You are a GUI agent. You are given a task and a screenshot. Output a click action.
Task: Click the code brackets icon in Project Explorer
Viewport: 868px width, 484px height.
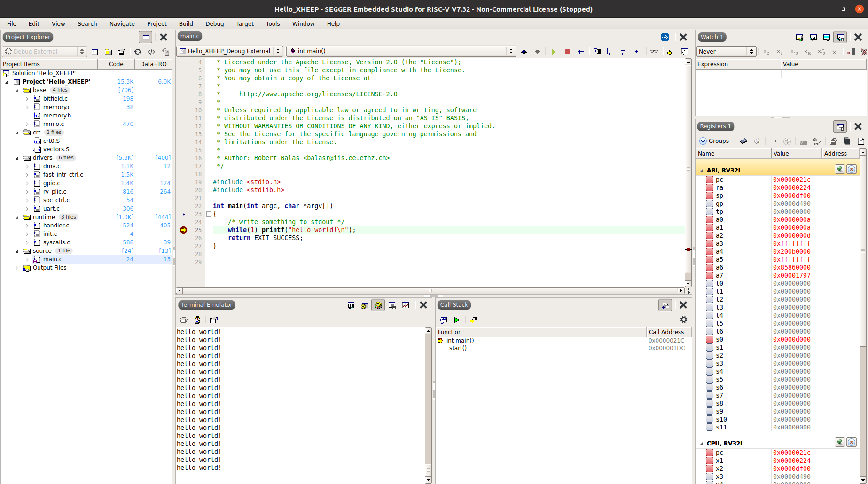click(x=151, y=52)
